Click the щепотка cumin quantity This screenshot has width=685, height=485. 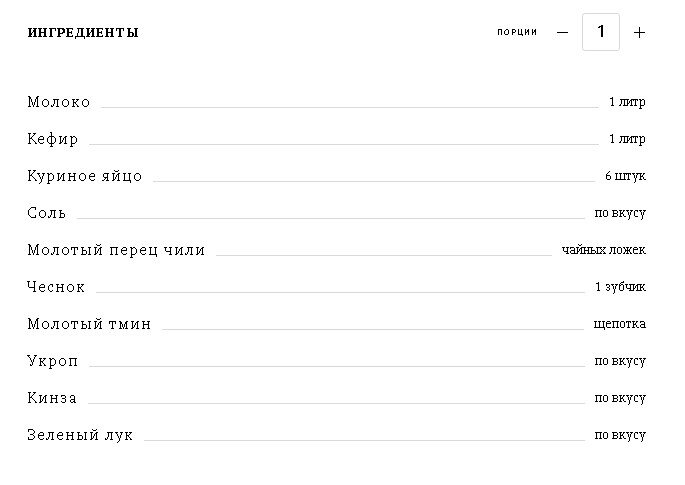619,324
